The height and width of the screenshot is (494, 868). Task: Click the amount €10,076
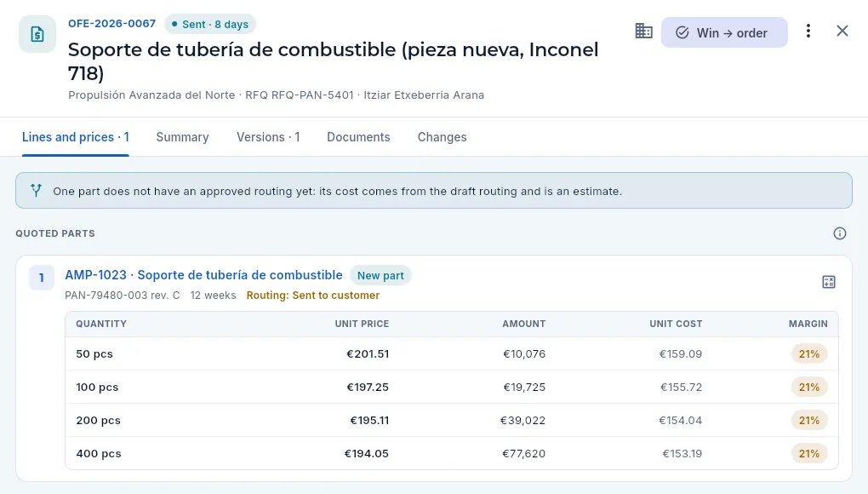coord(524,353)
